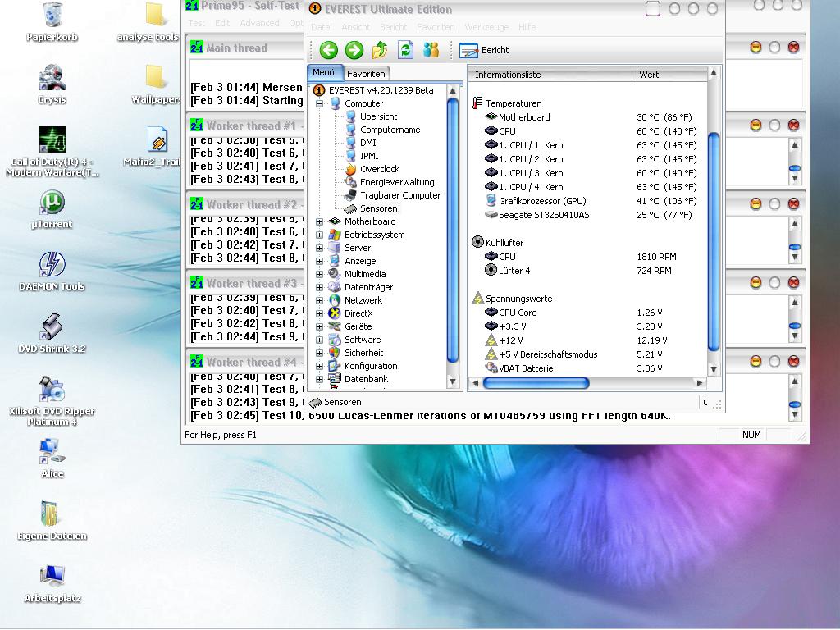The image size is (840, 630).
Task: Select Sensoren in the tree
Action: click(x=378, y=208)
